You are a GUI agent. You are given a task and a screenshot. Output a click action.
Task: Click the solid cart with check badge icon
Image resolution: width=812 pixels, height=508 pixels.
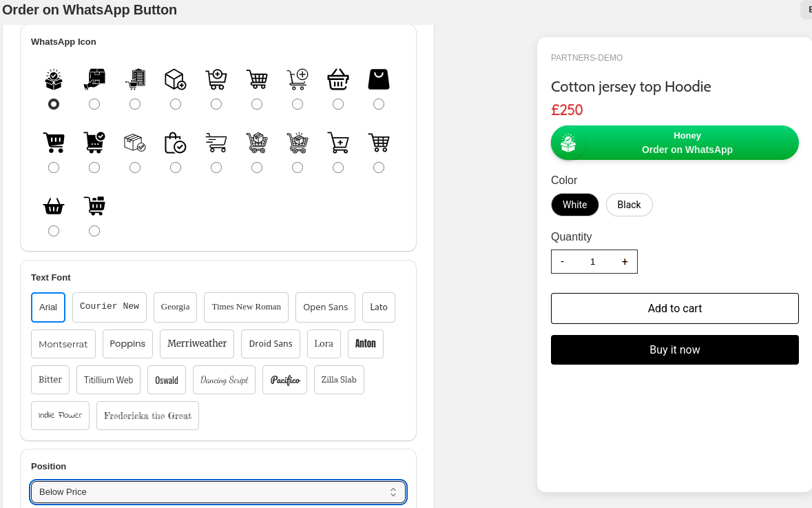94,143
